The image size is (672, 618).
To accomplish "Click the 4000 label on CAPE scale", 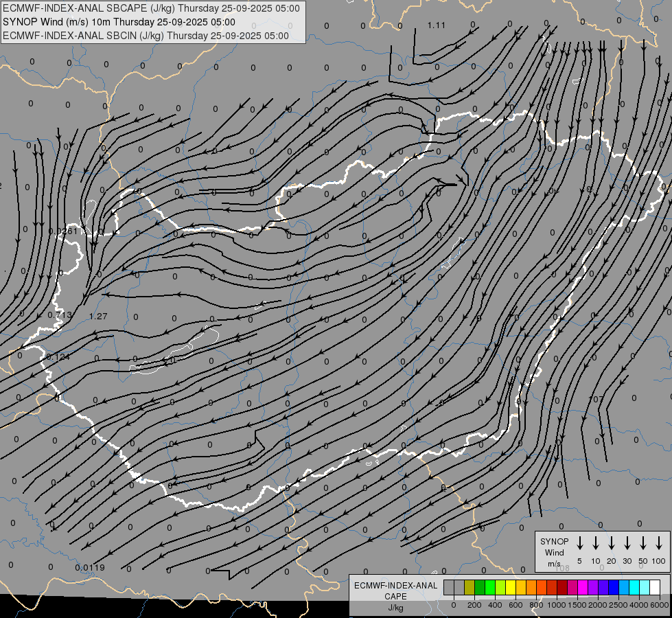I will coord(639,605).
